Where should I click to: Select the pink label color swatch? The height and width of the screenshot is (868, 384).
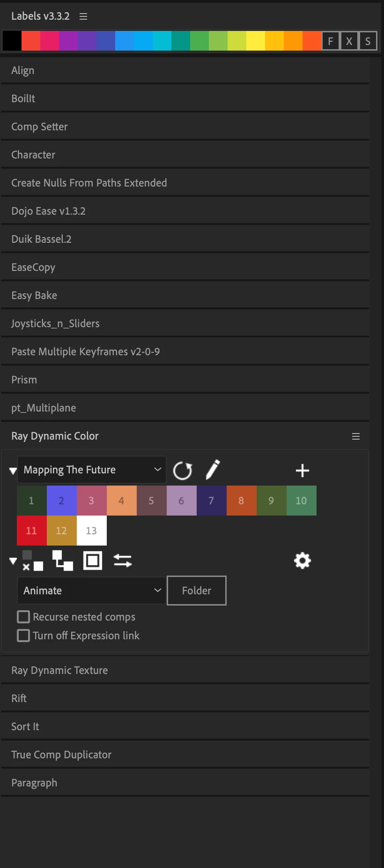(50, 41)
